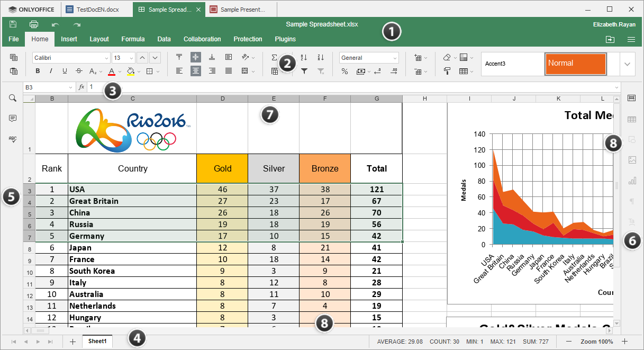Toggle underline formatting
This screenshot has width=644, height=350.
pos(65,71)
